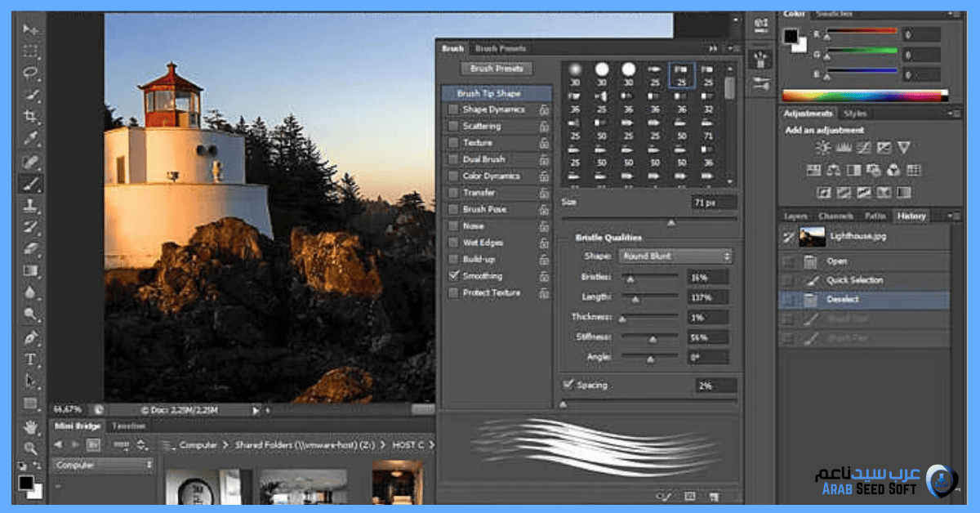
Task: Open the bristle Shape dropdown
Action: click(675, 256)
